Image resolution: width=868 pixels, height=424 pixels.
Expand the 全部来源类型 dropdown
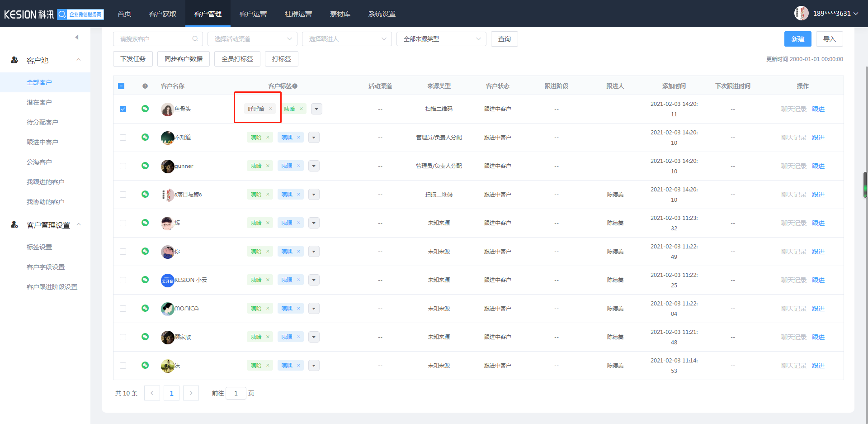point(441,39)
